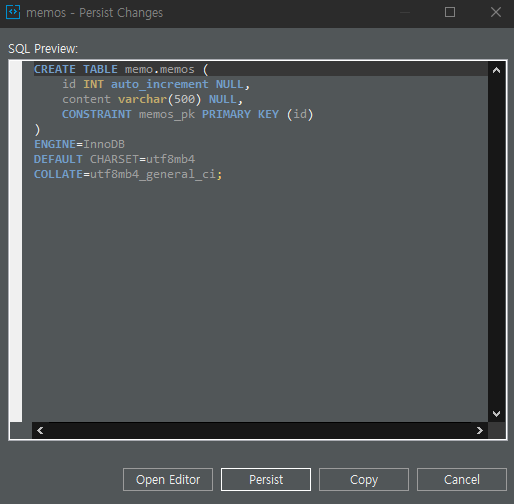Click the 'content varchar(500) NULL,' line
The image size is (514, 504).
(x=152, y=99)
